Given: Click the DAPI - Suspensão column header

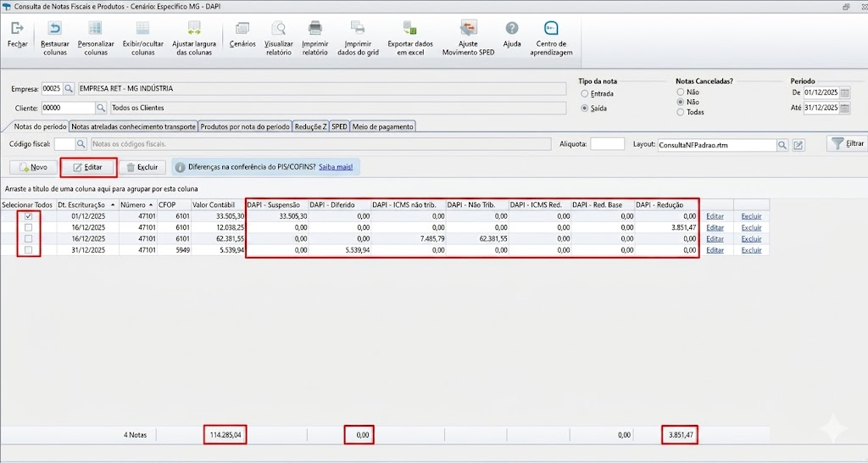Looking at the screenshot, I should click(x=277, y=204).
